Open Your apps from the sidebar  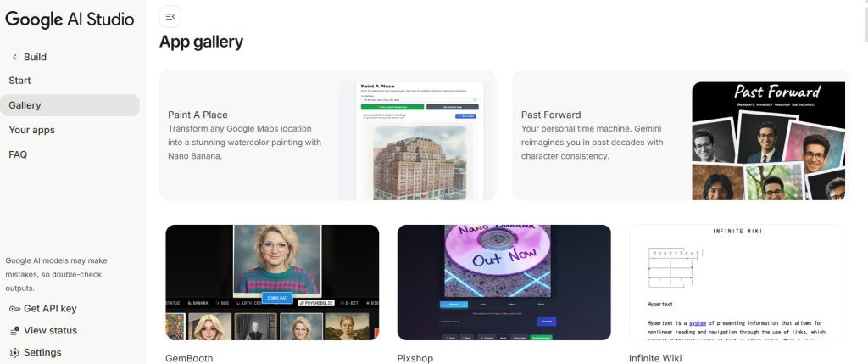pyautogui.click(x=31, y=130)
